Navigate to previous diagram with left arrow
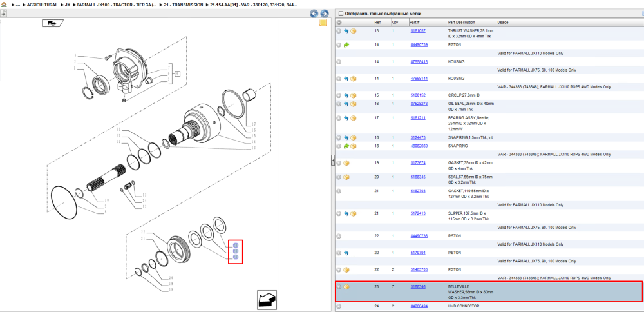 [x=314, y=14]
